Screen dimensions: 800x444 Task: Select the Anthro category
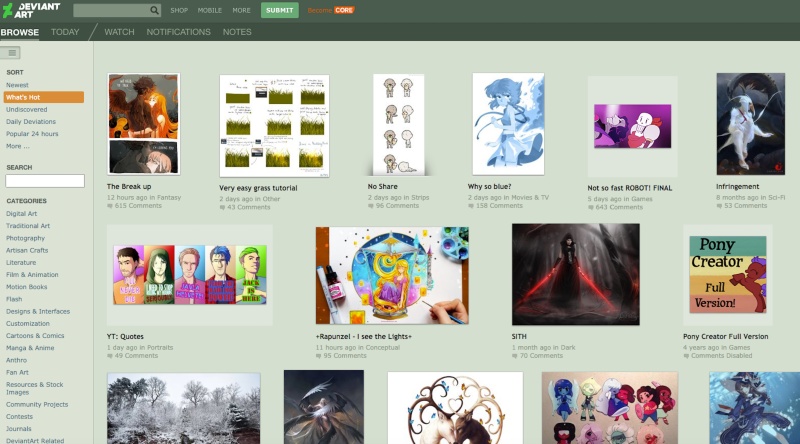click(16, 360)
